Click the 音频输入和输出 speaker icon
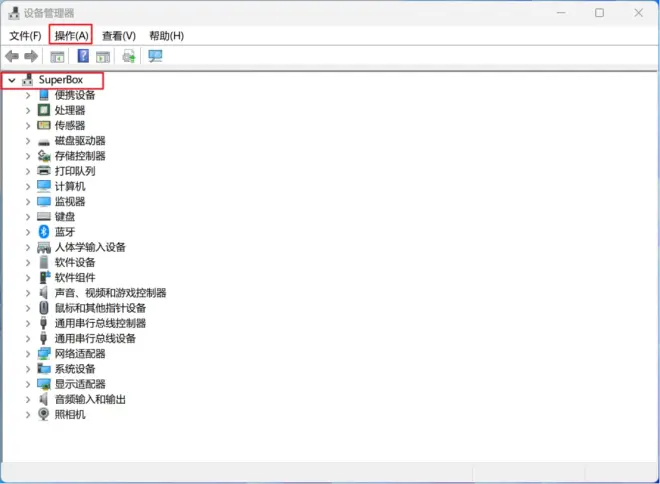 pyautogui.click(x=43, y=399)
